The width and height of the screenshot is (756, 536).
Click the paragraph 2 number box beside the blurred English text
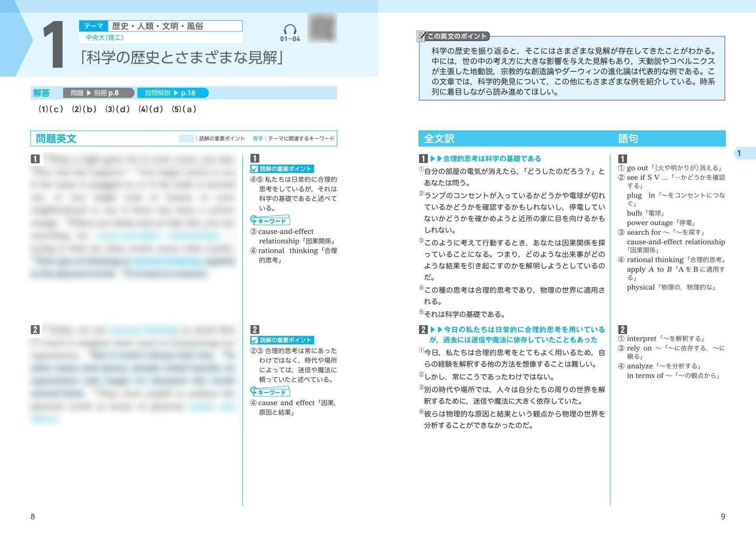[35, 329]
